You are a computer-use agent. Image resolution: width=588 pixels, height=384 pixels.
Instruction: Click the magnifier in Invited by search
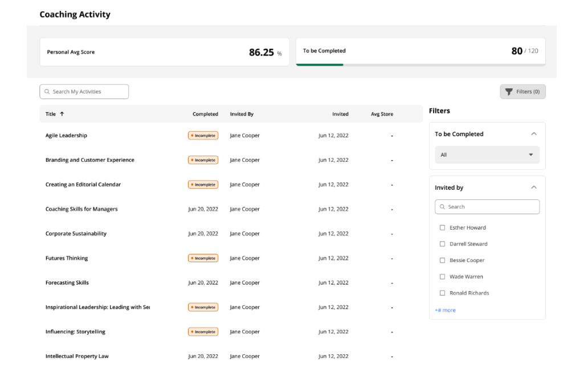point(442,207)
